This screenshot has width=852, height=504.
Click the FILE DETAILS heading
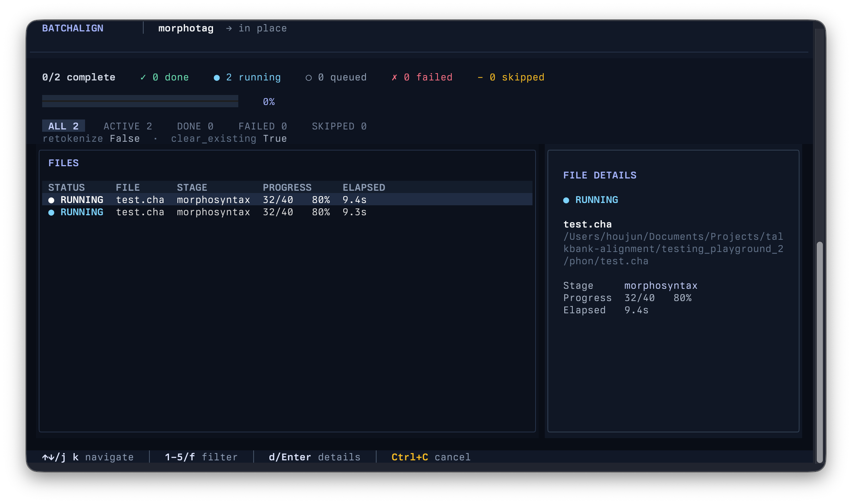click(x=600, y=175)
